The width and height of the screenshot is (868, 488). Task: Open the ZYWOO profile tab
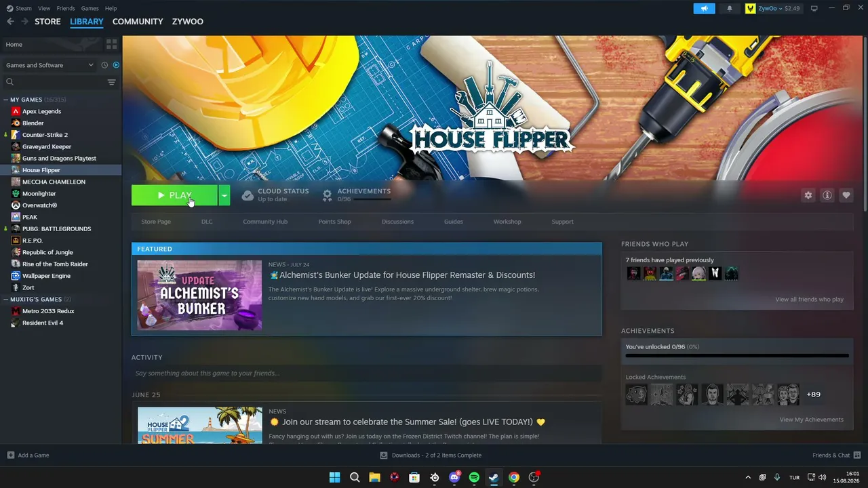pos(188,22)
